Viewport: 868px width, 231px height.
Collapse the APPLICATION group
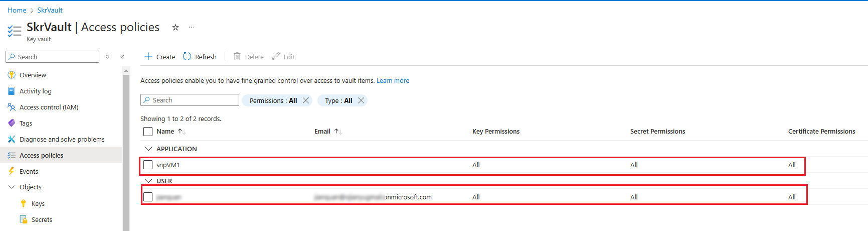click(148, 149)
